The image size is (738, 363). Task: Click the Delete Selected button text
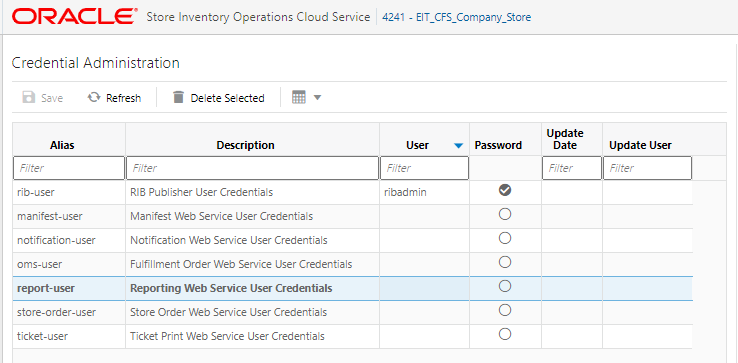pos(227,98)
